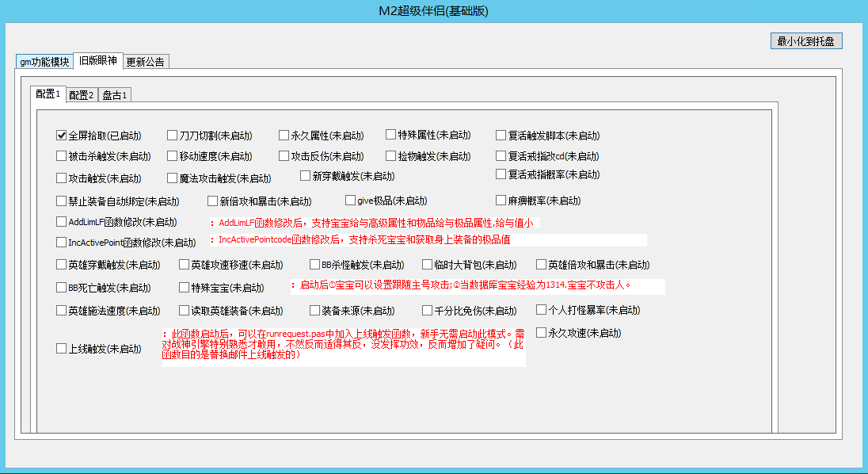
Task: Select the 旧版眼神 tab
Action: (98, 60)
